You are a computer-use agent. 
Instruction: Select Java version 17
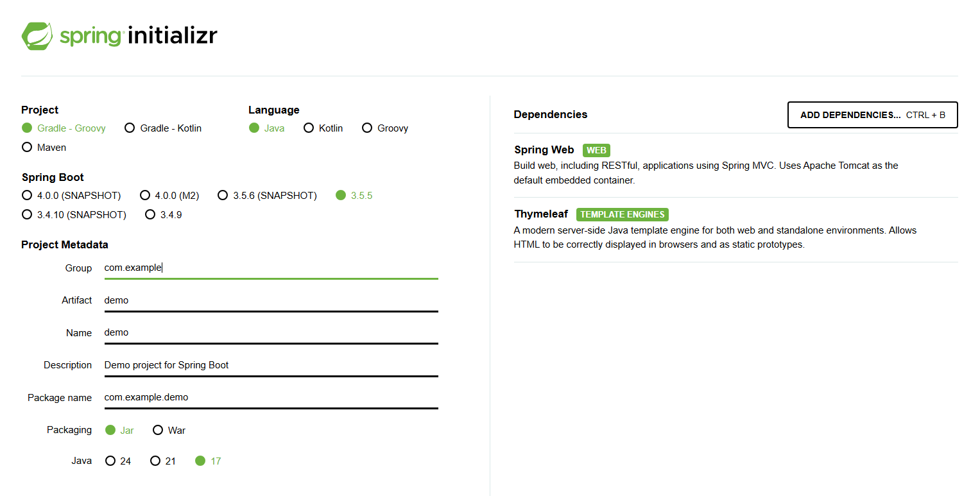[208, 461]
